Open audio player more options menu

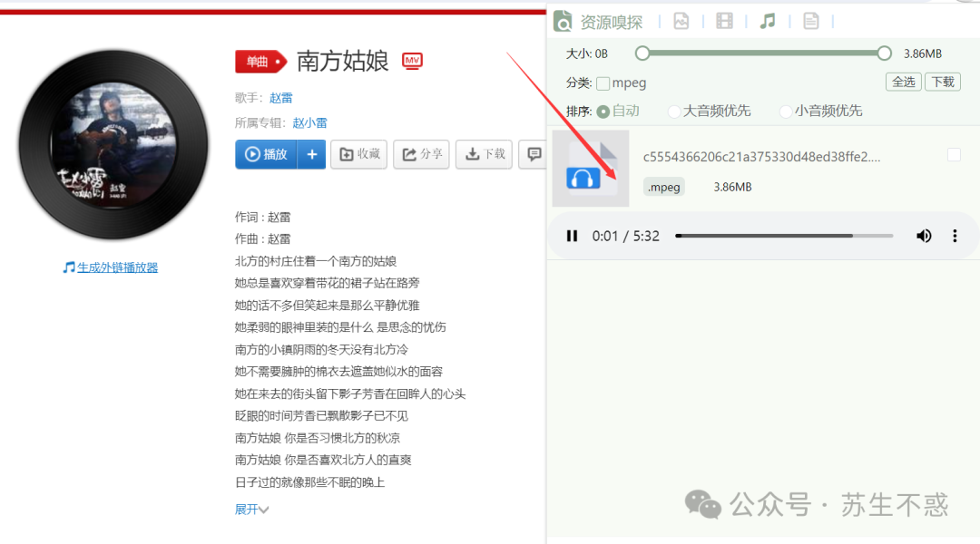(955, 236)
